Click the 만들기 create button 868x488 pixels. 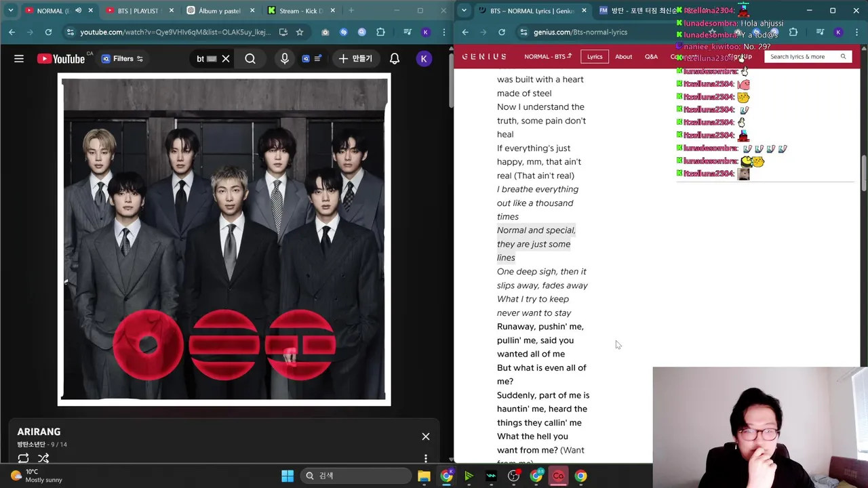(x=356, y=59)
